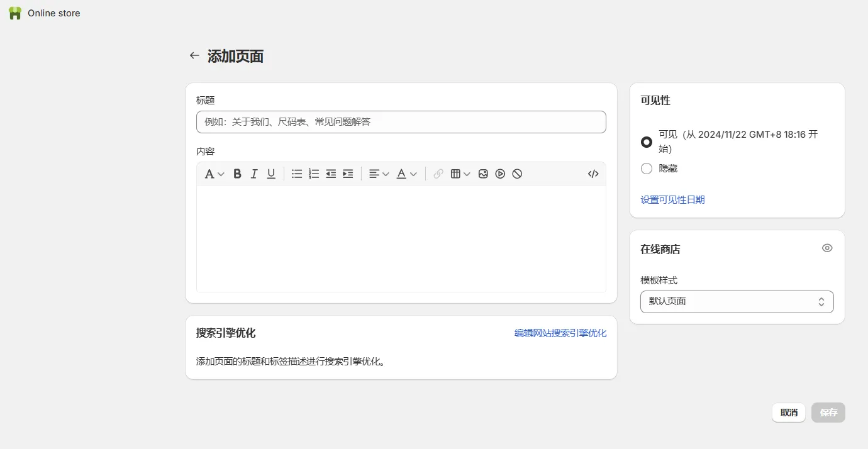Image resolution: width=868 pixels, height=449 pixels.
Task: Insert an image into the page content
Action: [483, 174]
